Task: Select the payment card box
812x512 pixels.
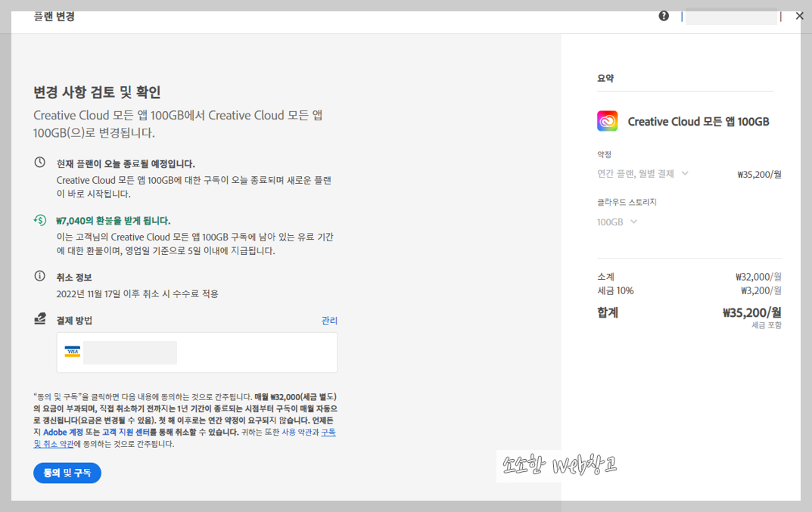Action: [197, 352]
